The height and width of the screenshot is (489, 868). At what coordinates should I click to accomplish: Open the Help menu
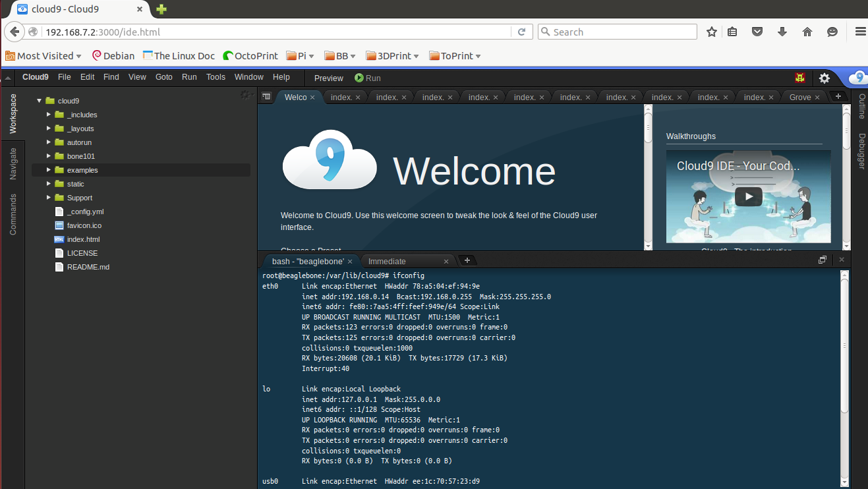[281, 77]
